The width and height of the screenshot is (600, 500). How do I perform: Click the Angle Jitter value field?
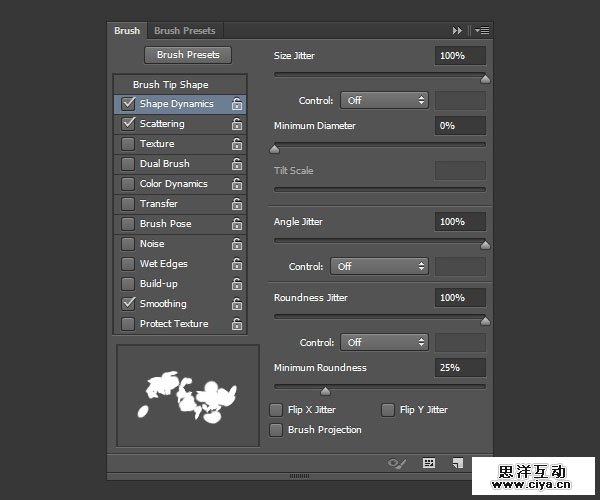point(460,222)
